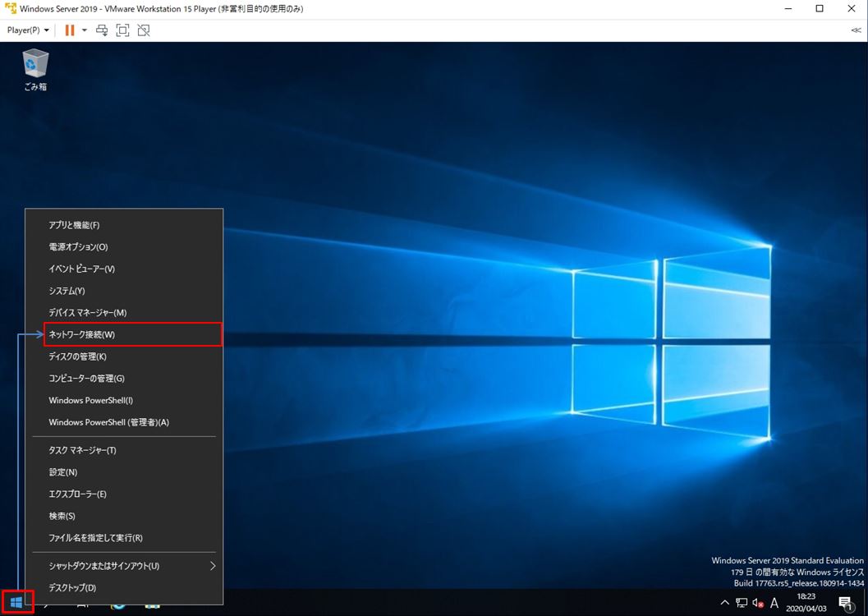This screenshot has width=868, height=616.
Task: Open the Player(P) menu dropdown
Action: click(x=28, y=30)
